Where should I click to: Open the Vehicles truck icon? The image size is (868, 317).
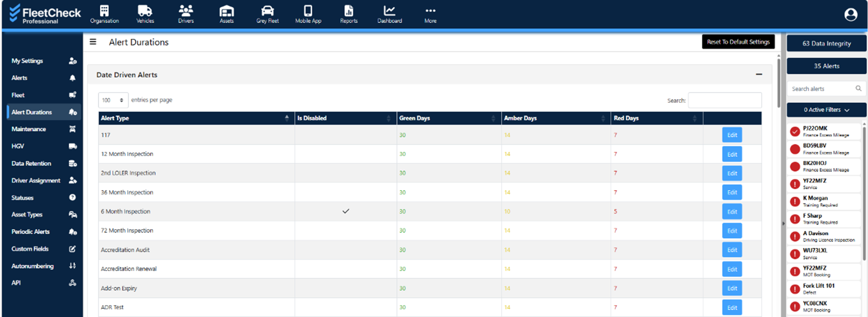point(145,11)
